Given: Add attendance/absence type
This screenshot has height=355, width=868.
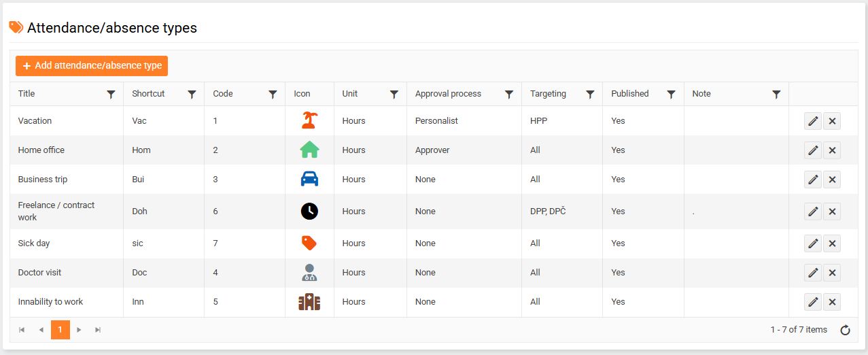Looking at the screenshot, I should pos(92,66).
